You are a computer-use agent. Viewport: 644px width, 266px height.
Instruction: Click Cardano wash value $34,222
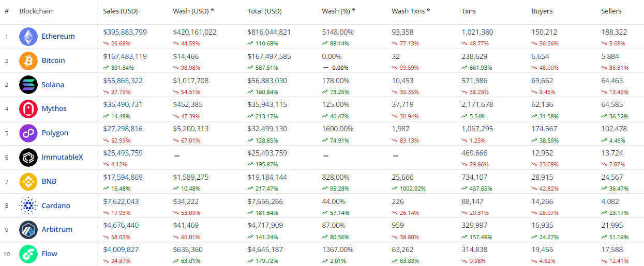click(187, 201)
